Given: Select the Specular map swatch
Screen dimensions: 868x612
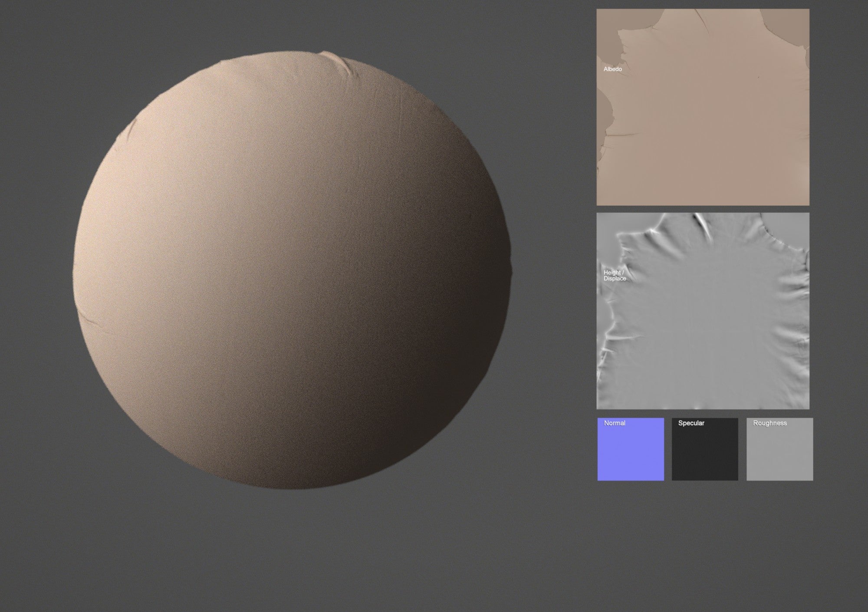Looking at the screenshot, I should [x=705, y=449].
